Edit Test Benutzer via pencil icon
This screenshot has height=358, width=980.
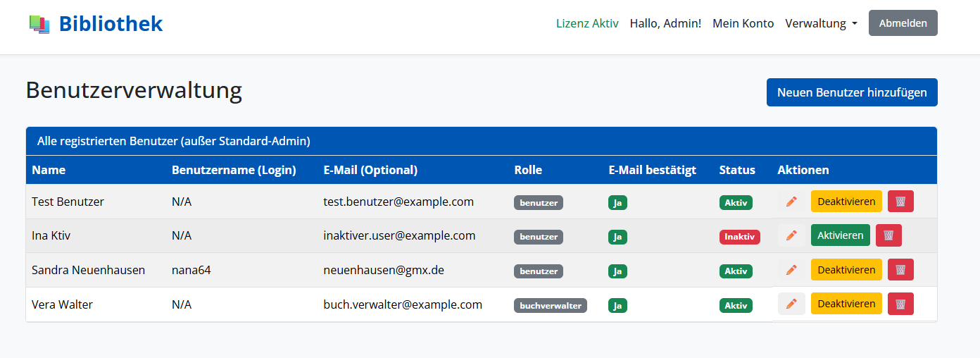tap(791, 202)
